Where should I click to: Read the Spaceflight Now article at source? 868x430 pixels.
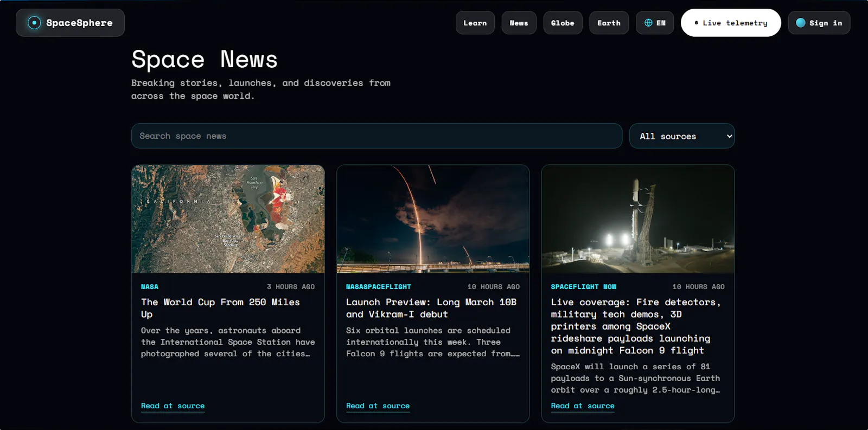583,406
